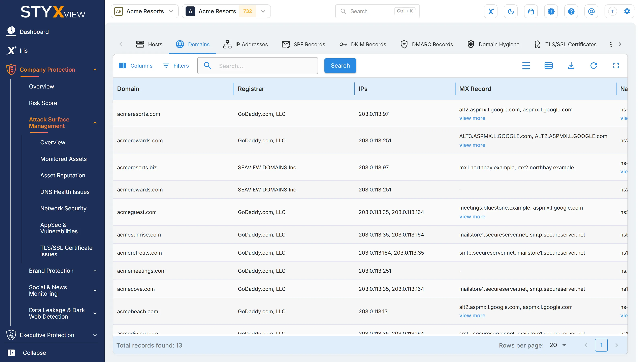Click the @ mentions icon
Image resolution: width=644 pixels, height=362 pixels.
(x=591, y=11)
